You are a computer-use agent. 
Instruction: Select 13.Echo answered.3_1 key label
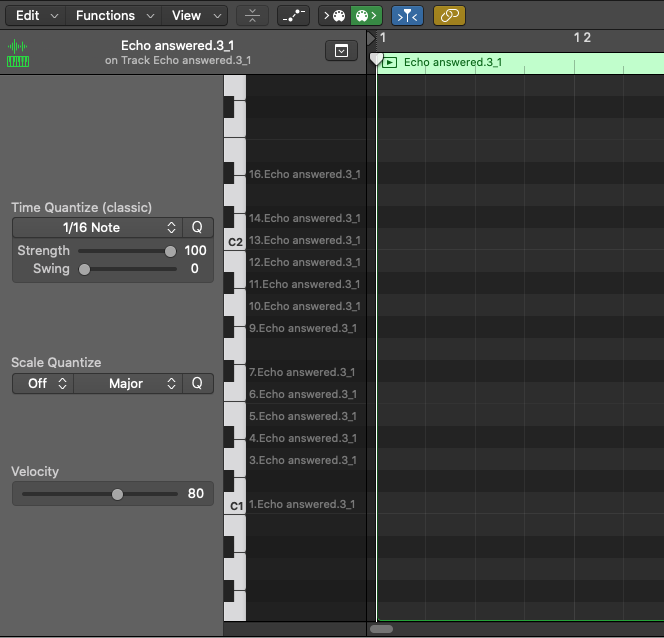click(305, 240)
